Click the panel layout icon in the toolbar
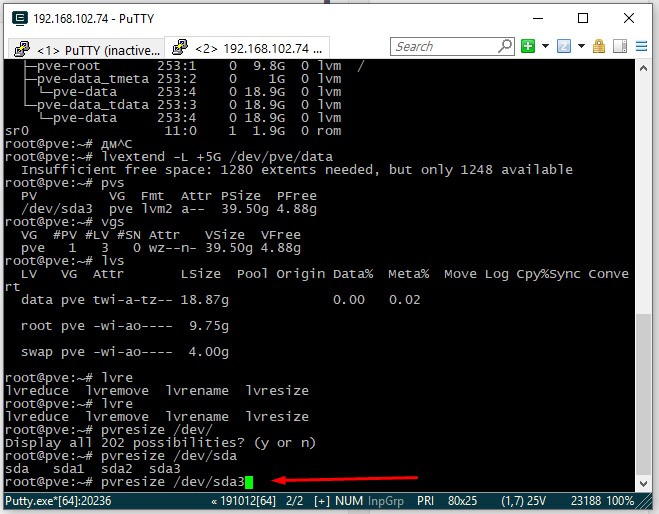The width and height of the screenshot is (659, 514). 620,46
